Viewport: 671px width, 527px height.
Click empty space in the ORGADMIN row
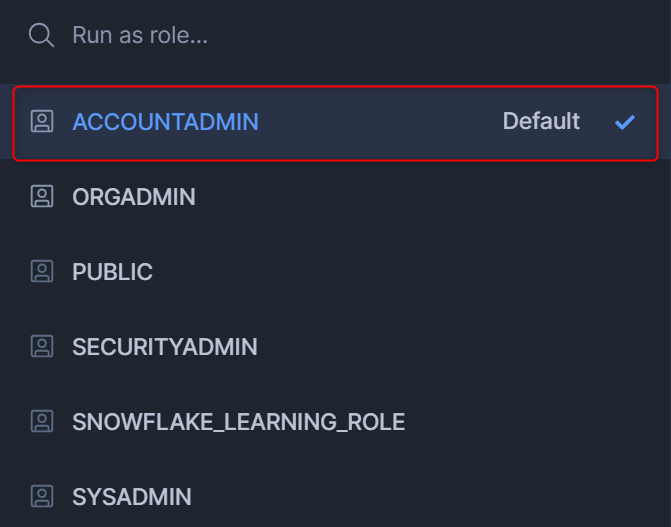coord(428,197)
